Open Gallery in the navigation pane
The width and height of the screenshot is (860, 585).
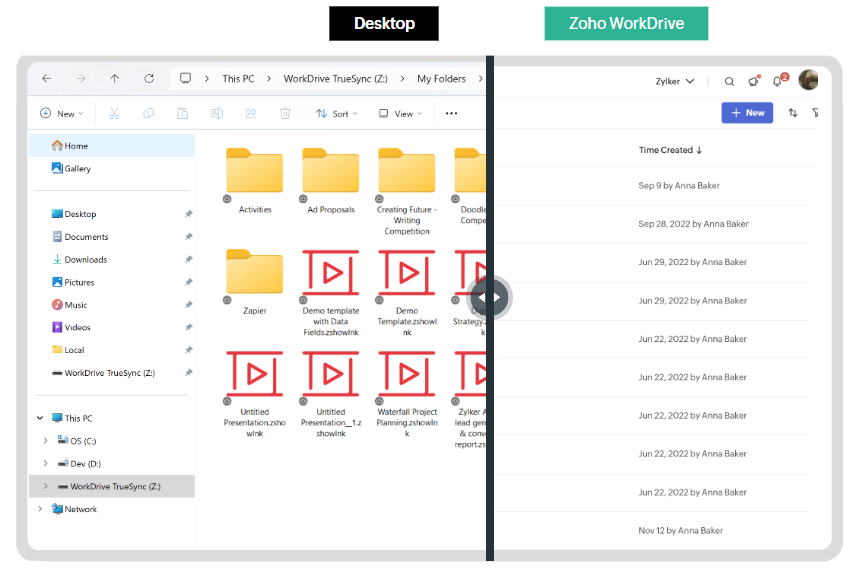(112, 168)
